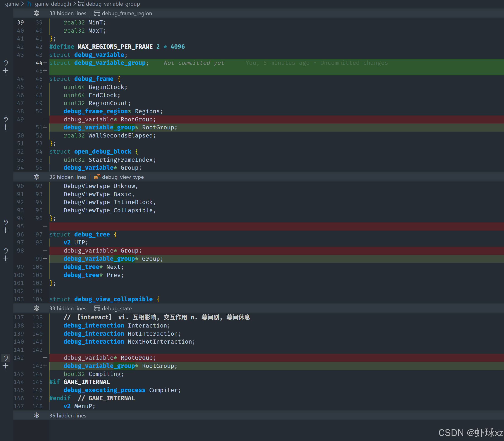This screenshot has width=504, height=441.
Task: Expand 38 hidden lines at the top
Action: [x=36, y=13]
